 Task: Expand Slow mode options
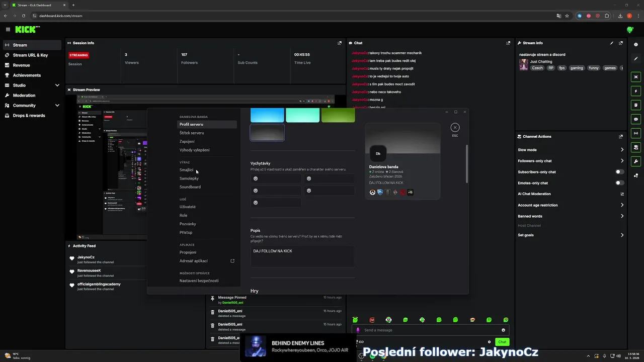click(x=622, y=150)
